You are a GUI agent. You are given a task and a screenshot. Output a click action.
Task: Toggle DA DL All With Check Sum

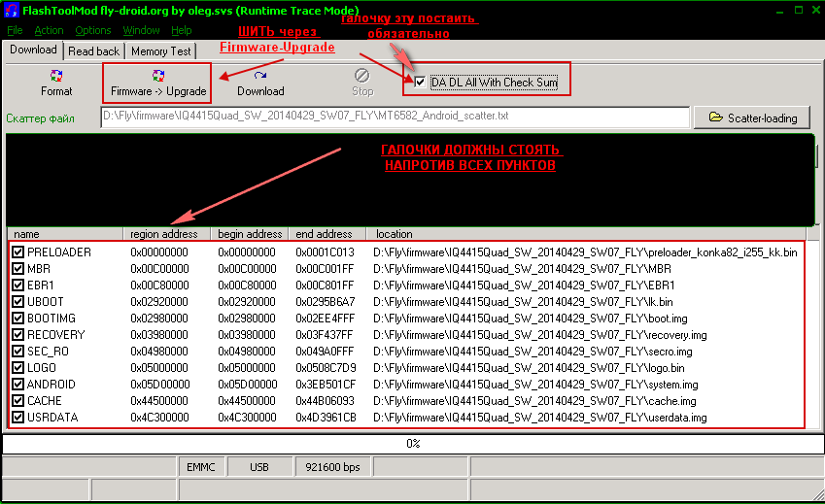[420, 83]
